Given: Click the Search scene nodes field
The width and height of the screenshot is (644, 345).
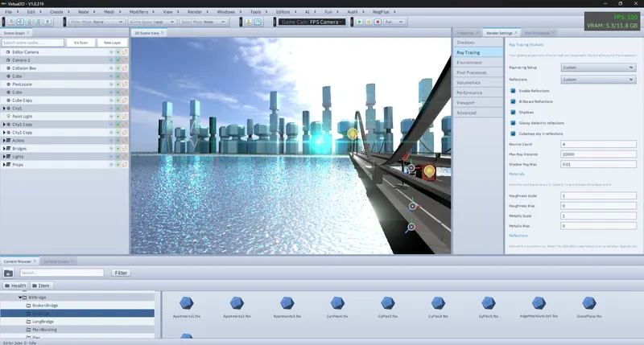Looking at the screenshot, I should coord(33,43).
